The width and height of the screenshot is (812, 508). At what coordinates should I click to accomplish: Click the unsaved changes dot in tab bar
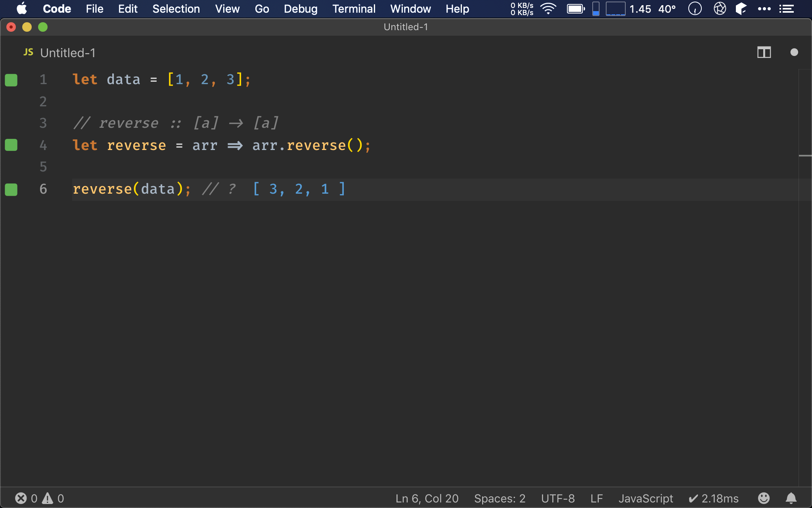point(794,52)
